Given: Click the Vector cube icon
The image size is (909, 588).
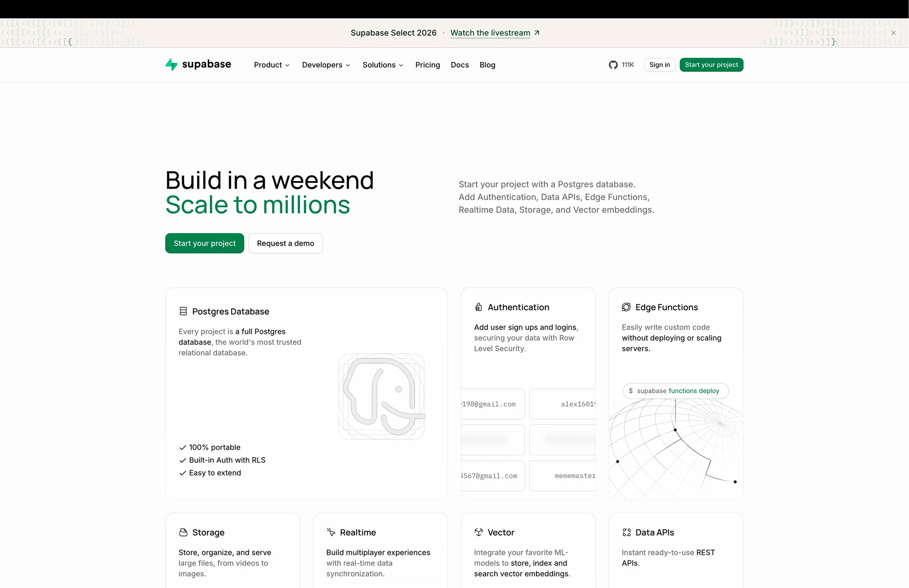Looking at the screenshot, I should (x=478, y=532).
